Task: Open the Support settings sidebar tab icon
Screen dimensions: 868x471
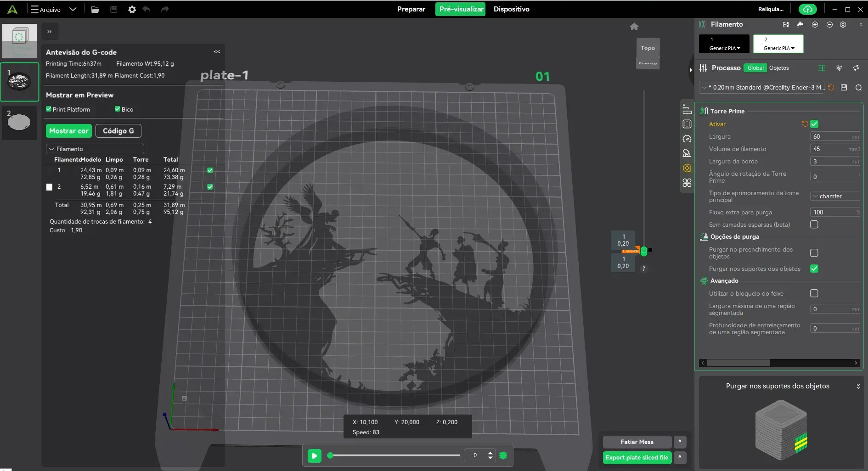Action: click(x=687, y=153)
